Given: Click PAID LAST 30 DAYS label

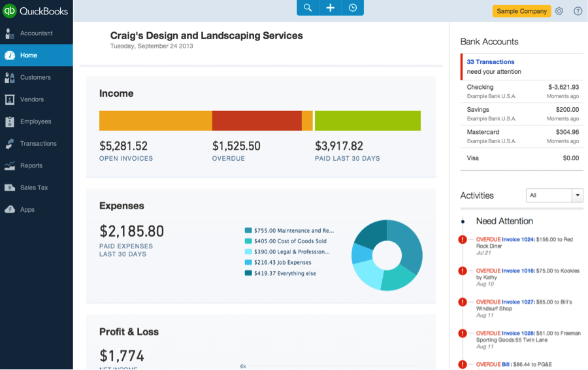Looking at the screenshot, I should pos(348,158).
